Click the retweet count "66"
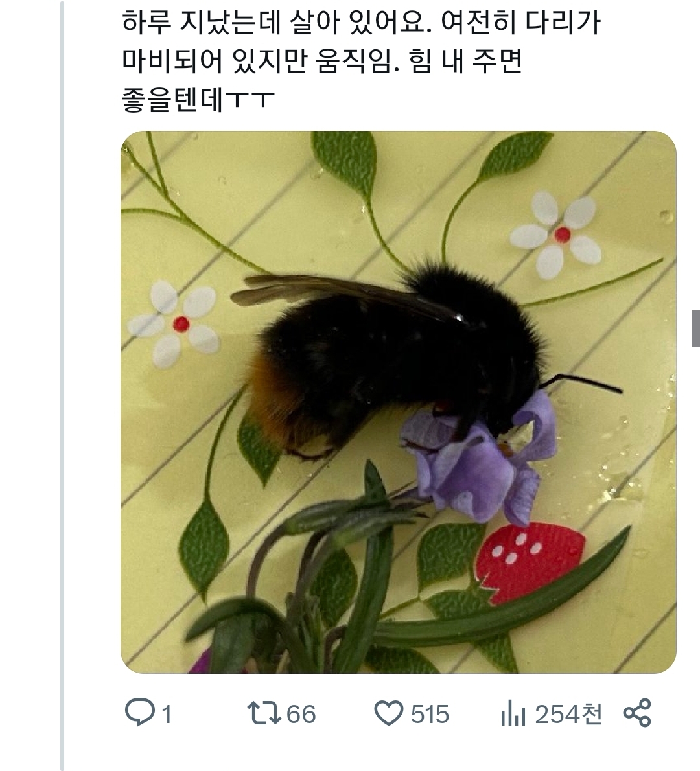The image size is (700, 771). pos(301,714)
